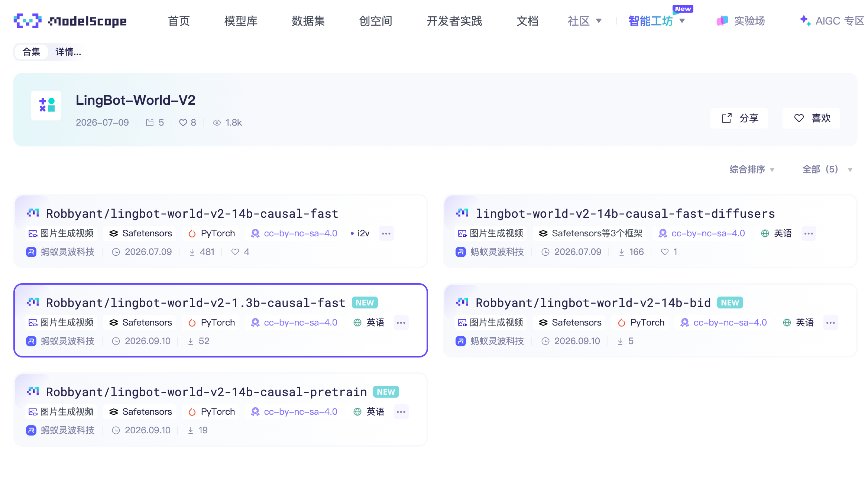Open 创空间 in navigation
The width and height of the screenshot is (868, 495).
pyautogui.click(x=376, y=21)
